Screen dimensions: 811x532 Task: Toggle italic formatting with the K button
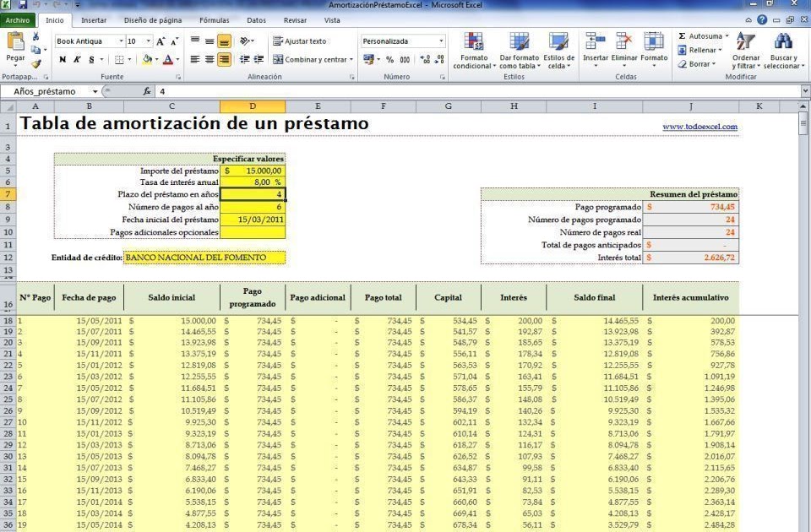75,57
